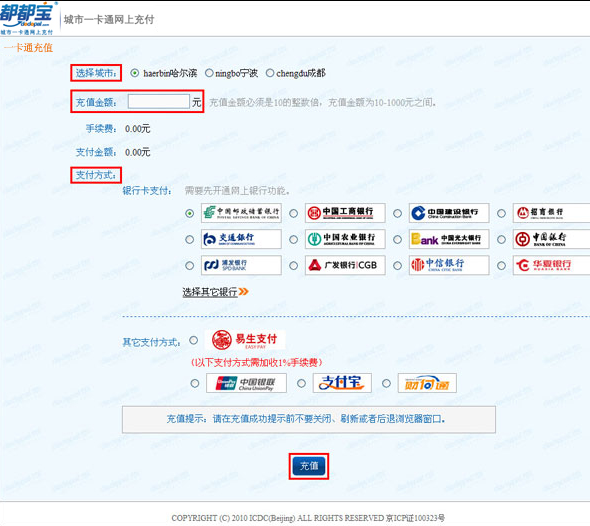Viewport: 590px width, 526px height.
Task: Click the blue 充值 submit button
Action: click(x=309, y=466)
